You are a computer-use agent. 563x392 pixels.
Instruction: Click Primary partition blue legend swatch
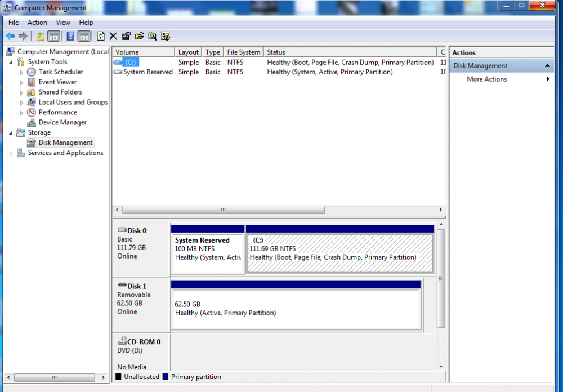pyautogui.click(x=165, y=377)
